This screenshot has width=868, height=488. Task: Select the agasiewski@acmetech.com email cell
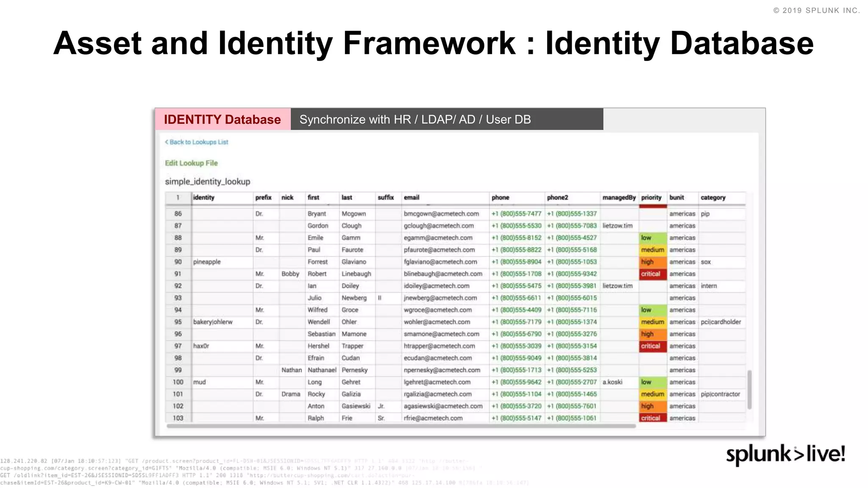(445, 406)
